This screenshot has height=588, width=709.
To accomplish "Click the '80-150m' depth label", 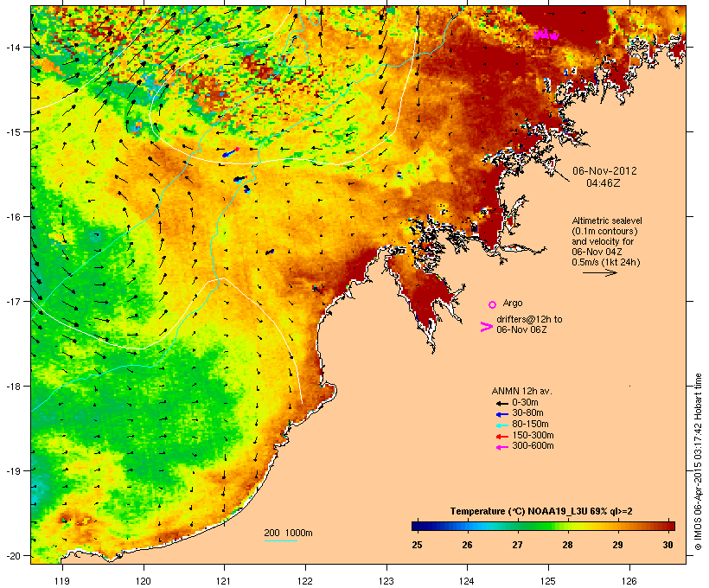I will click(530, 425).
